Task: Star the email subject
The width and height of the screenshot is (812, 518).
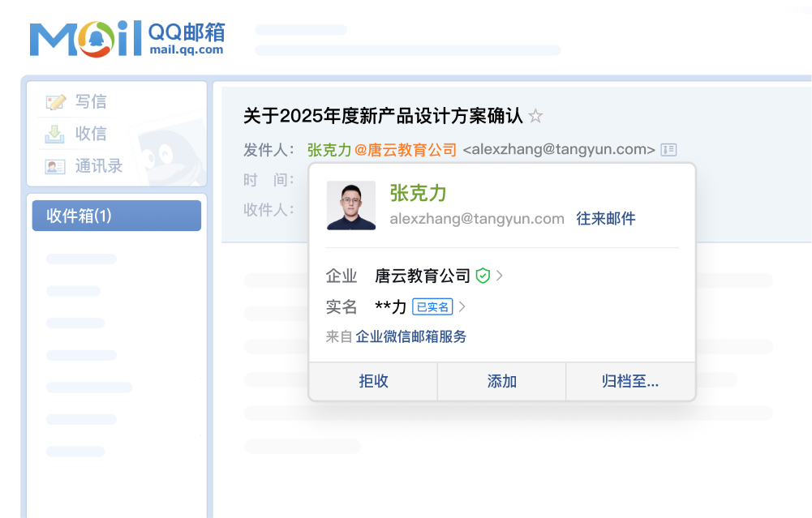Action: click(x=535, y=116)
